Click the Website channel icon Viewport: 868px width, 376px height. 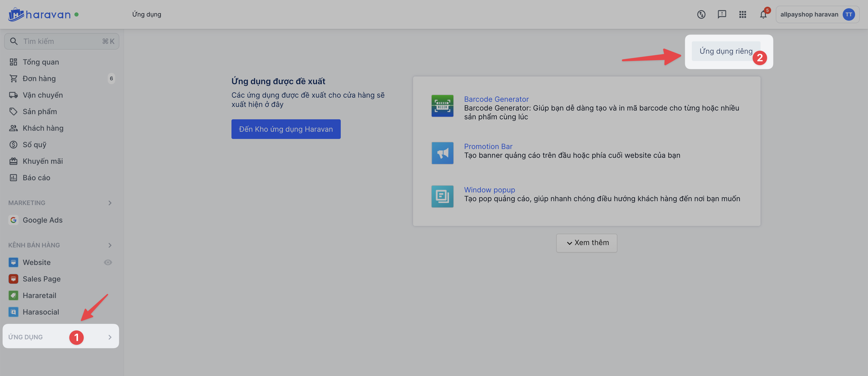coord(13,262)
